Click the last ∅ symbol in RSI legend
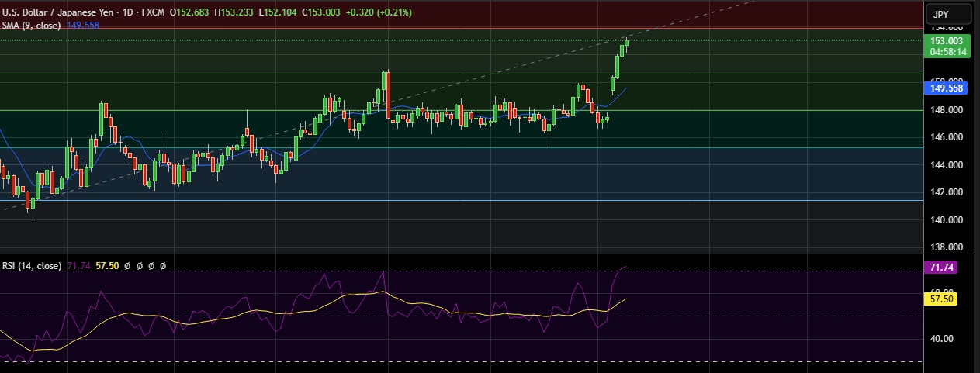This screenshot has width=980, height=373. pyautogui.click(x=163, y=266)
